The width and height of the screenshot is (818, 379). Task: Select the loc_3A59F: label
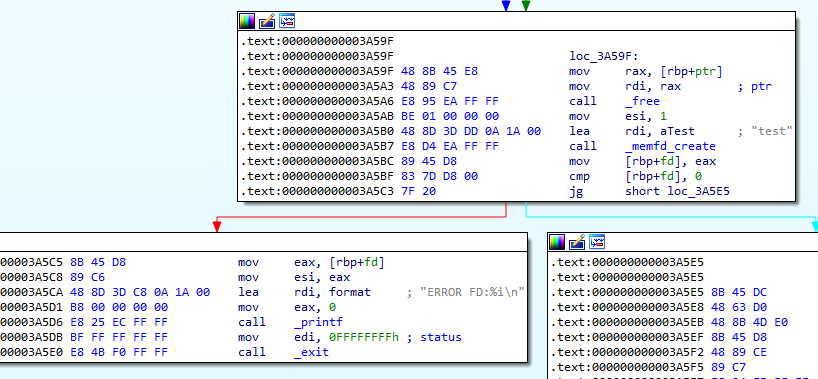pos(604,56)
